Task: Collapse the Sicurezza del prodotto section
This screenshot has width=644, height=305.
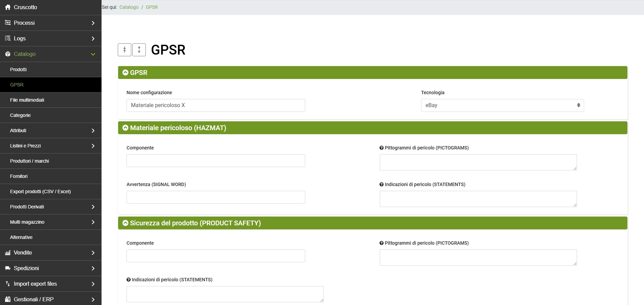Action: [x=126, y=223]
